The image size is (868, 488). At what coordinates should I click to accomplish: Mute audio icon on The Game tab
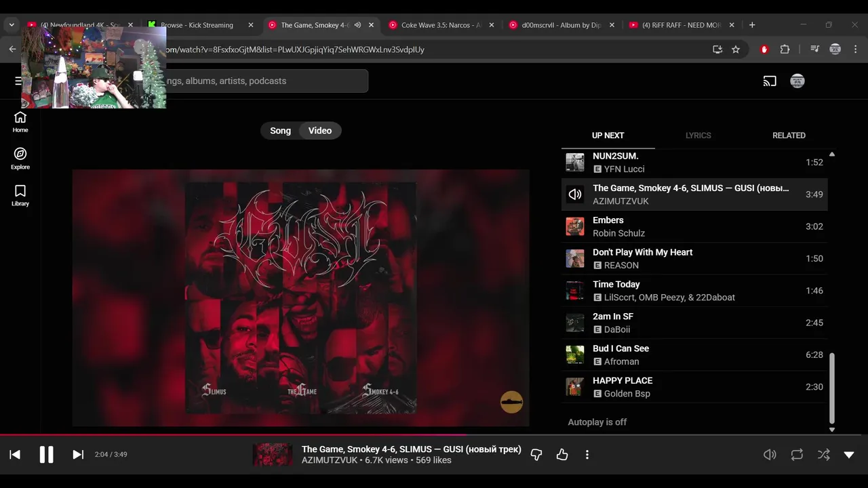click(357, 25)
